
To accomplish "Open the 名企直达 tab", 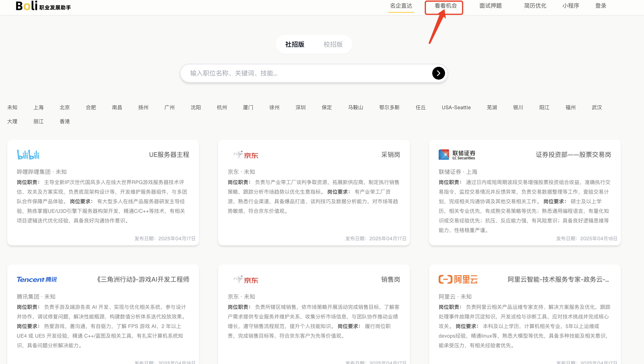I will [x=401, y=6].
